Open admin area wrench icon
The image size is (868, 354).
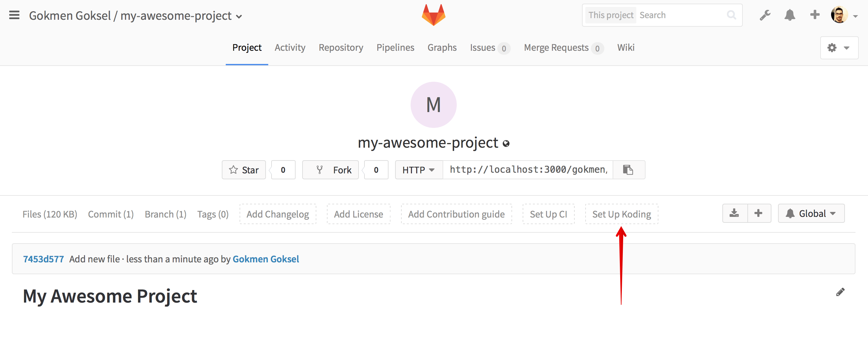765,15
